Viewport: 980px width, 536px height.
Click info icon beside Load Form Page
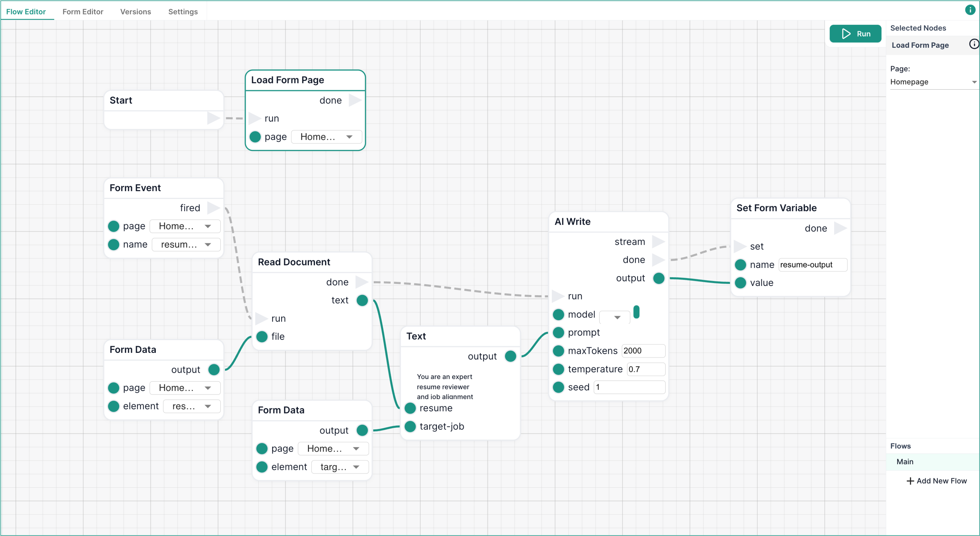(x=973, y=45)
